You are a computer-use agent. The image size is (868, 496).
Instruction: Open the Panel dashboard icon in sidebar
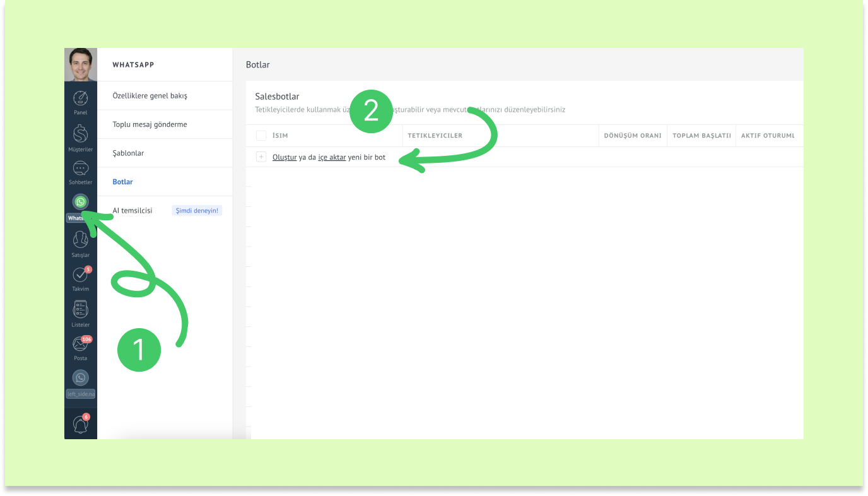(x=80, y=100)
